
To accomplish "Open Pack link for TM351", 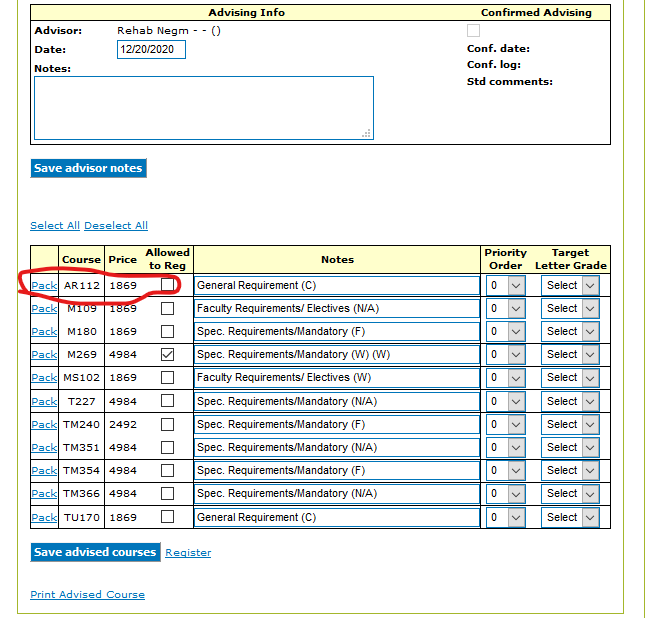I will 44,448.
